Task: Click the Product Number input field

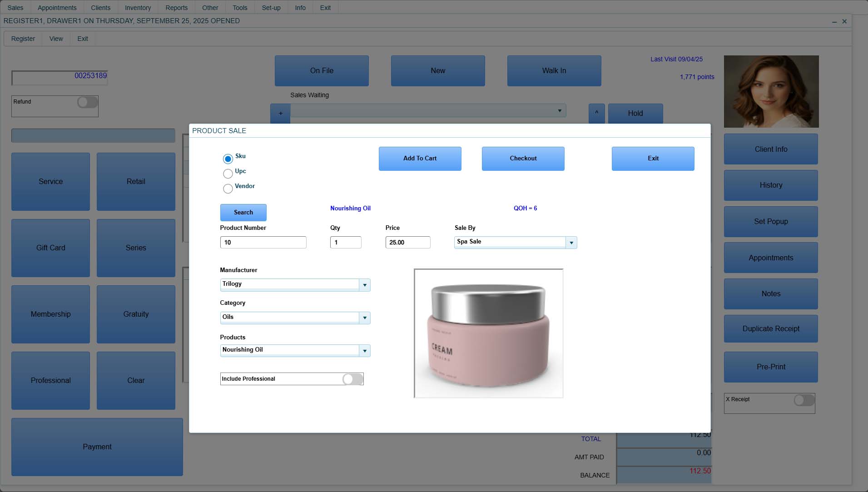Action: pyautogui.click(x=263, y=242)
